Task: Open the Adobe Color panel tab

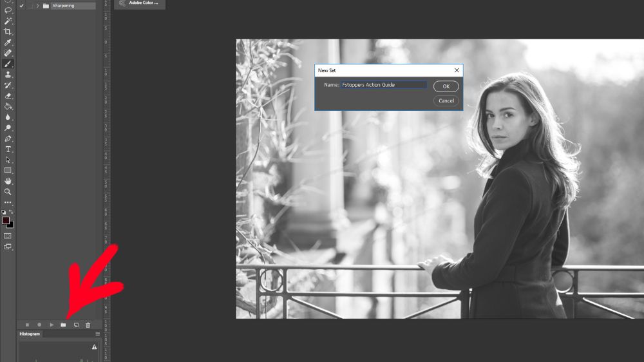Action: (x=140, y=3)
